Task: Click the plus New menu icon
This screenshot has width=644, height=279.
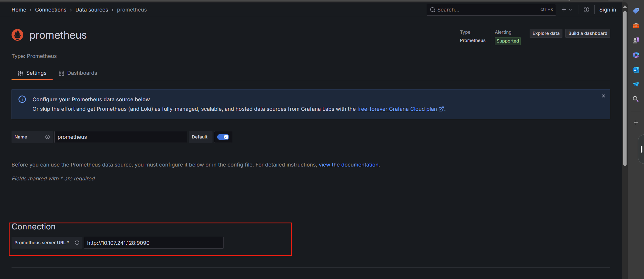Action: tap(564, 10)
